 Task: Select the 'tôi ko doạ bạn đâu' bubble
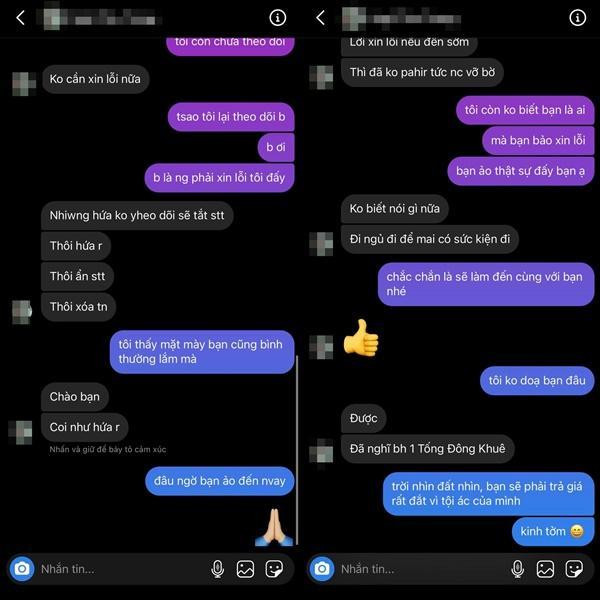[537, 380]
